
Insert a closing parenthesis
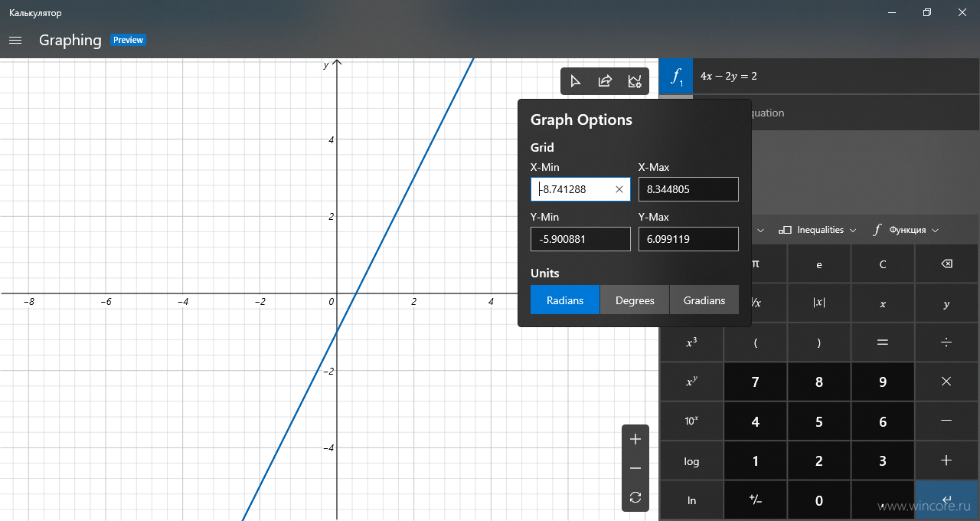pyautogui.click(x=819, y=342)
